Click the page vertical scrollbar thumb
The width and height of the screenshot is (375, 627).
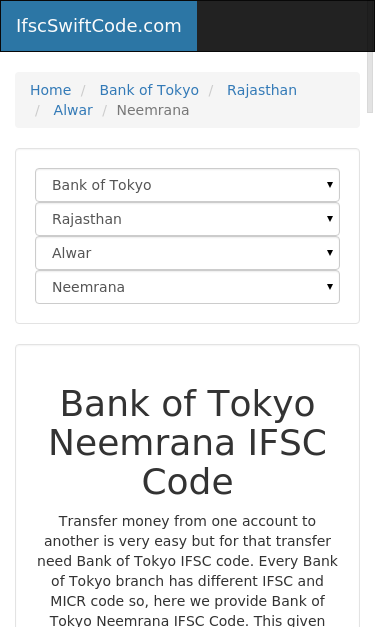point(370,82)
